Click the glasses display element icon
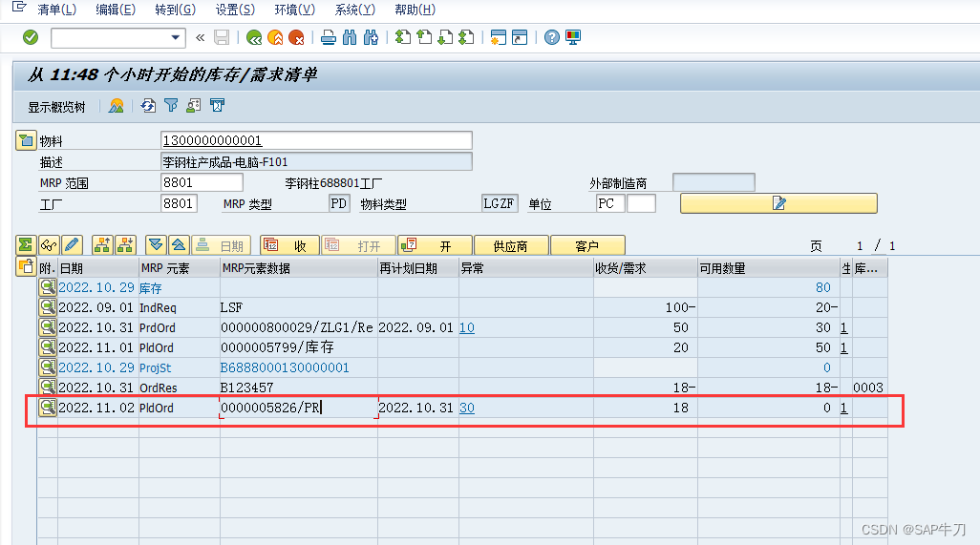Screen dimensions: 980x545 [x=49, y=245]
